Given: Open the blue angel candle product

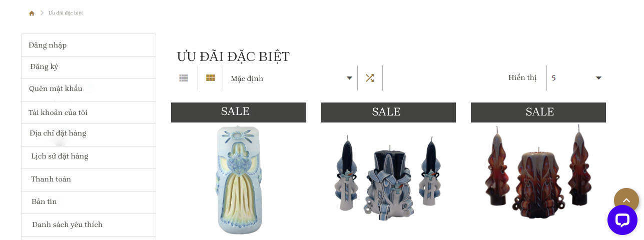Looking at the screenshot, I should [x=239, y=179].
